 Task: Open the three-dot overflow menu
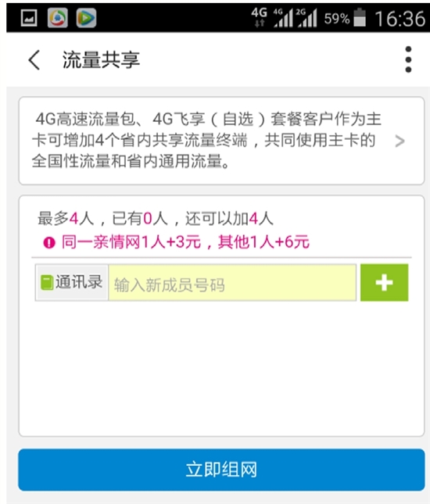tap(408, 59)
